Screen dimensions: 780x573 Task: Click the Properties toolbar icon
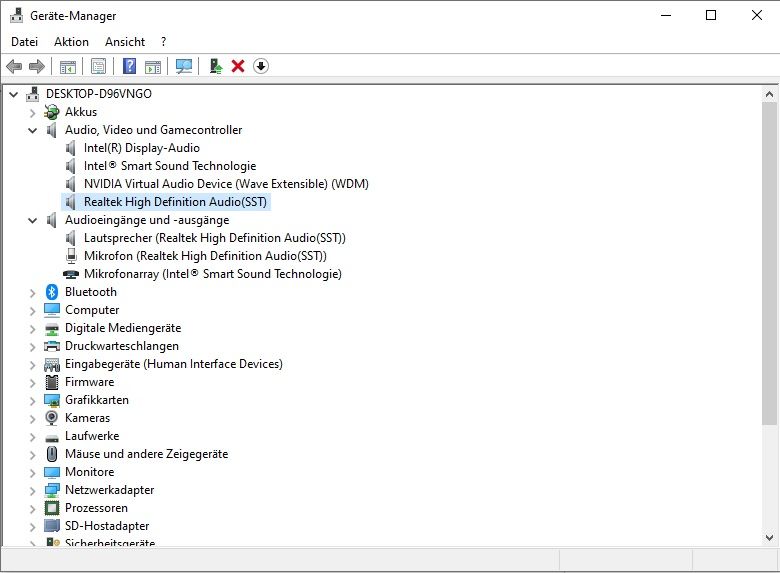click(x=98, y=66)
